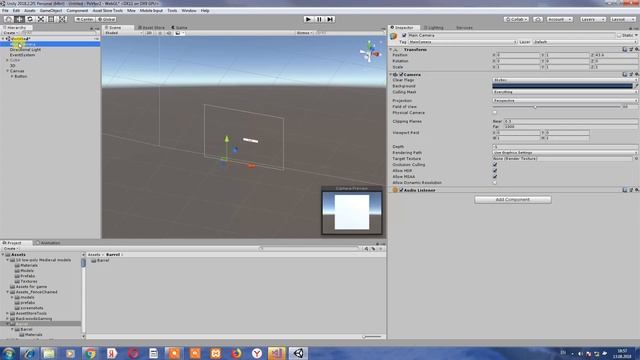Click the Pause button
The height and width of the screenshot is (360, 640).
pyautogui.click(x=319, y=19)
